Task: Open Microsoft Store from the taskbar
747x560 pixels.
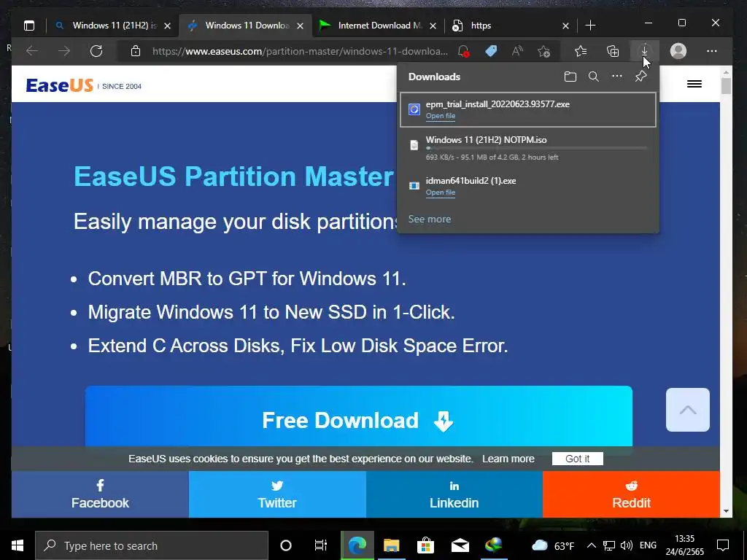Action: point(425,545)
